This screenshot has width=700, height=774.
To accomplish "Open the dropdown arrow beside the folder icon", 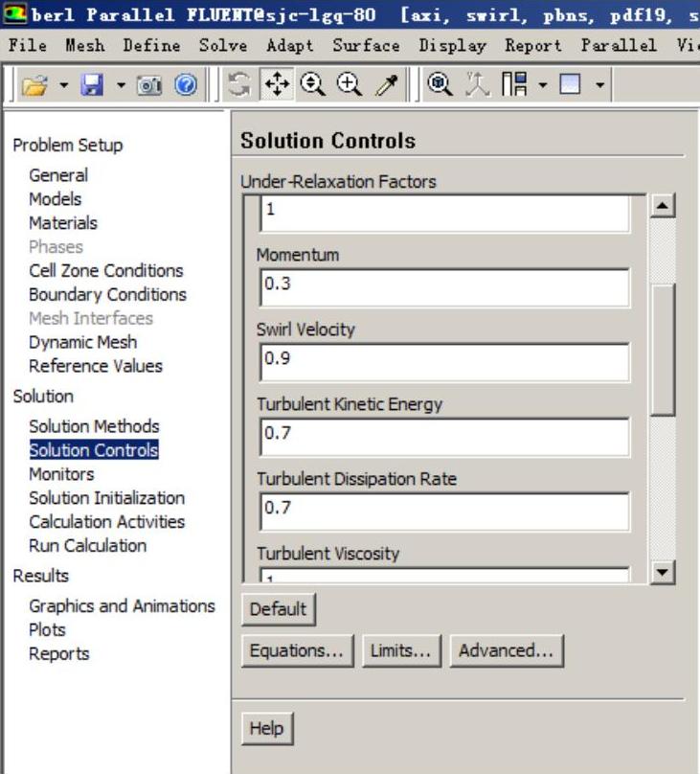I will click(64, 85).
